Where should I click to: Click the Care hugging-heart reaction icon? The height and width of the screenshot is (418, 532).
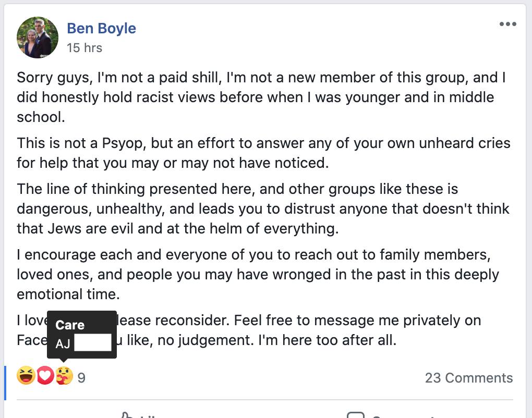click(64, 376)
